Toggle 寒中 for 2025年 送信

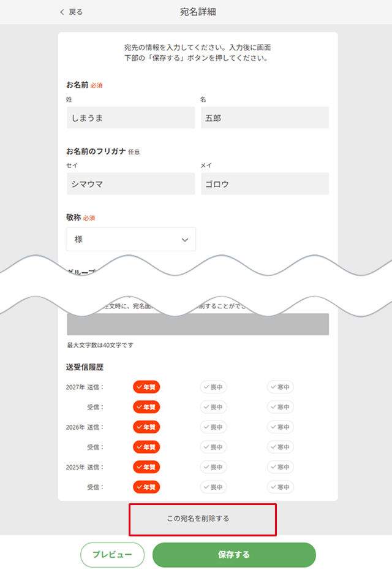point(281,467)
